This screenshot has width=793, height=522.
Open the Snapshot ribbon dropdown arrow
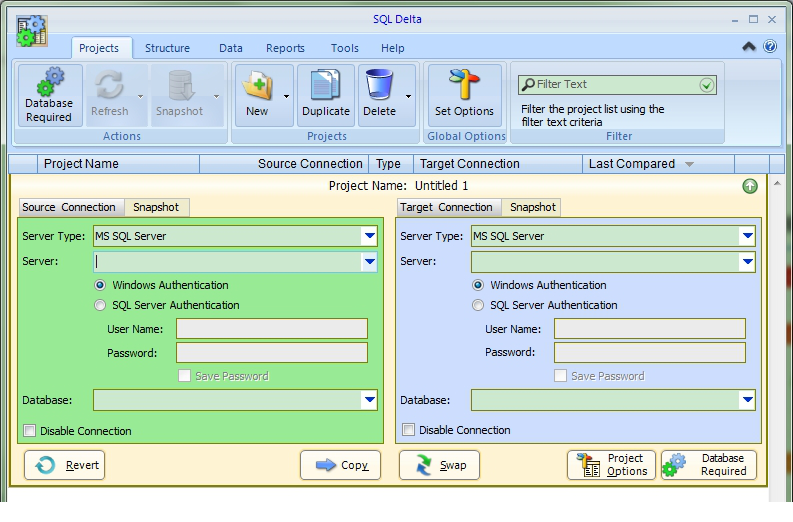[216, 96]
